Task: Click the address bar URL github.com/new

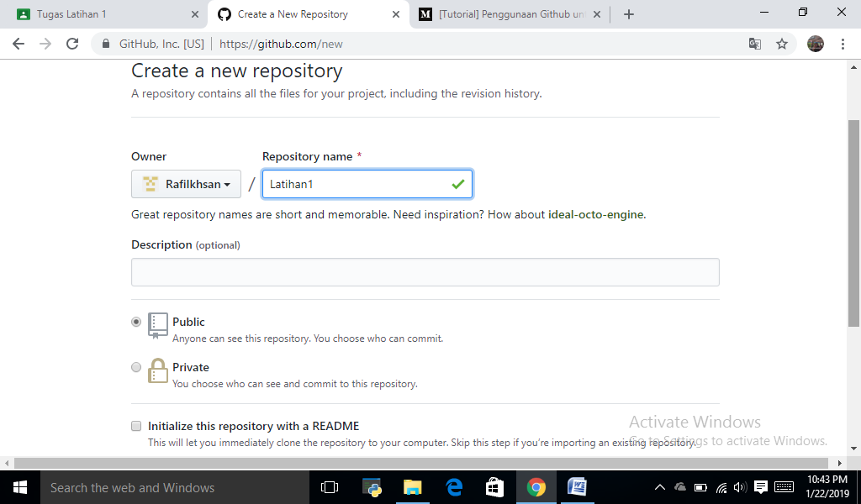Action: pos(281,44)
